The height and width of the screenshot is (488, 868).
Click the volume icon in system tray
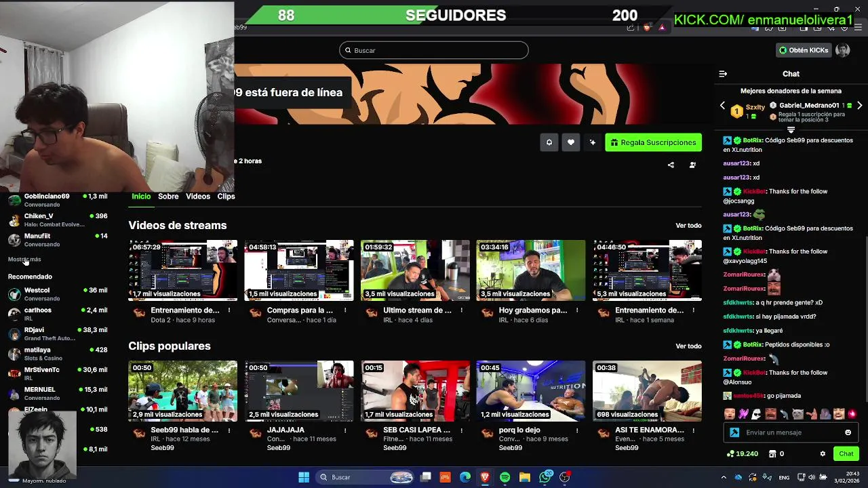812,477
